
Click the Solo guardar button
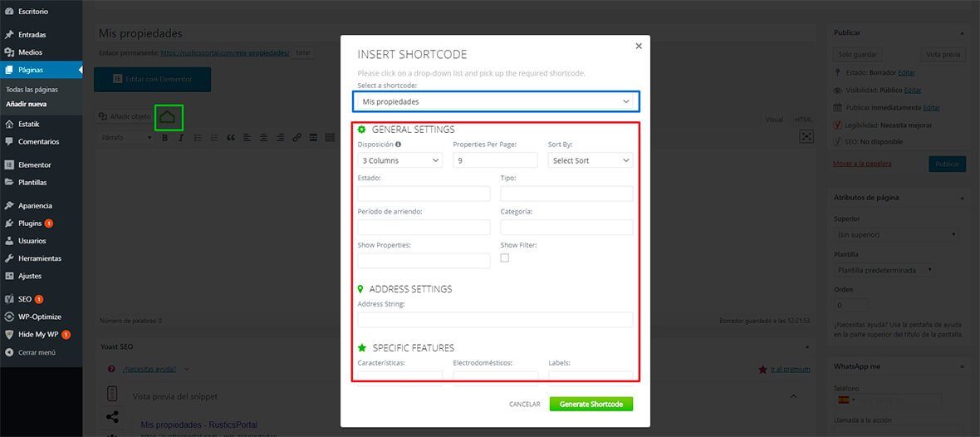pyautogui.click(x=858, y=54)
